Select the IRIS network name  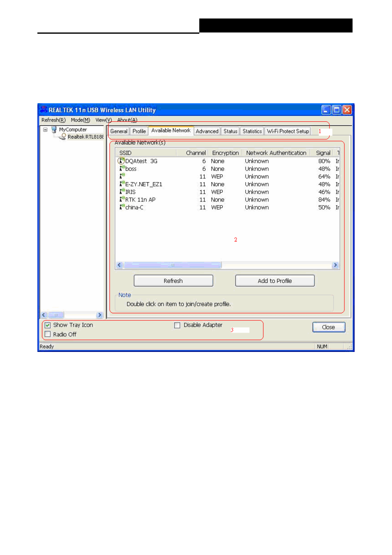pos(131,192)
